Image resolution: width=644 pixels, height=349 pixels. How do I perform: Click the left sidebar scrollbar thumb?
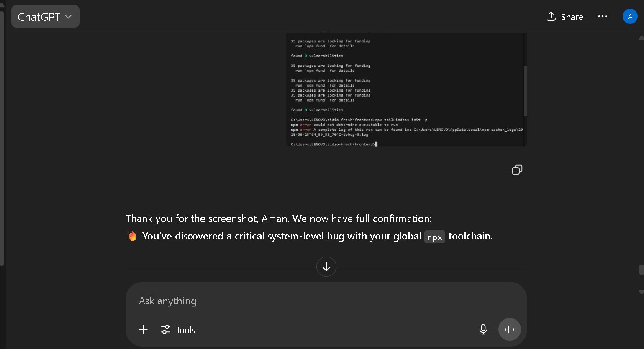coord(2,138)
